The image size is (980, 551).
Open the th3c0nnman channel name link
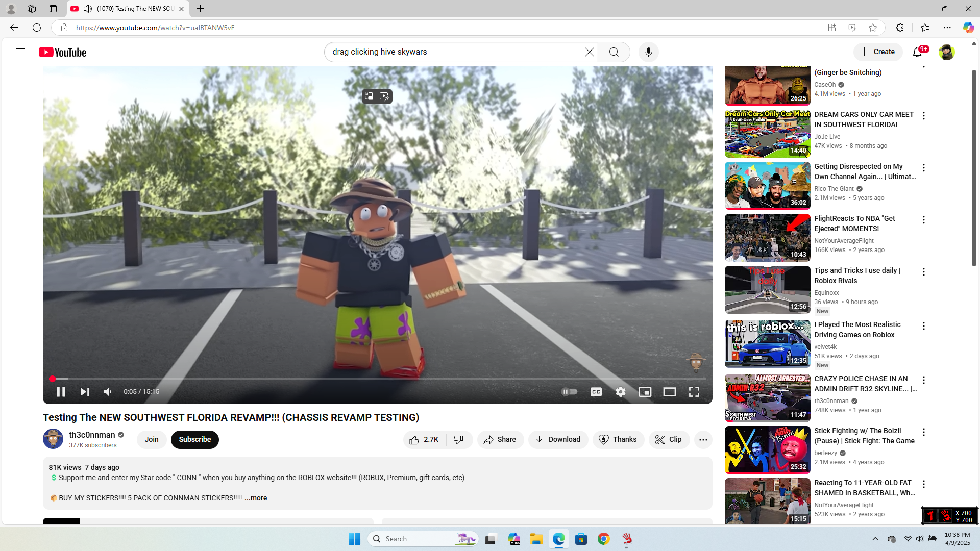click(x=92, y=435)
